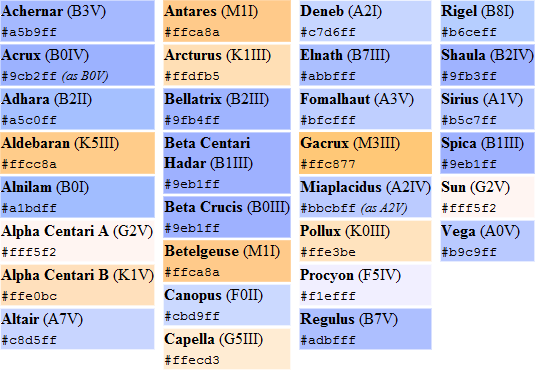Pick the Sun (G2V) color cell

point(487,197)
